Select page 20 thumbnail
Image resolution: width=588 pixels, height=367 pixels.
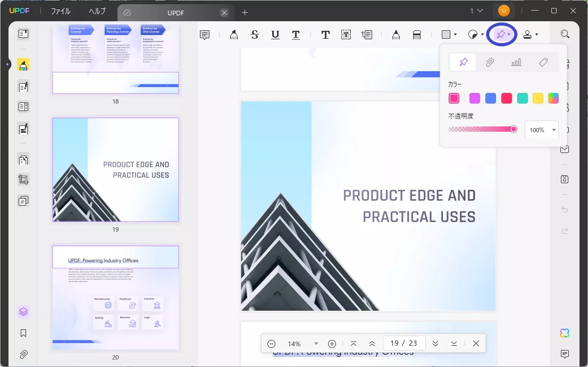click(x=115, y=298)
